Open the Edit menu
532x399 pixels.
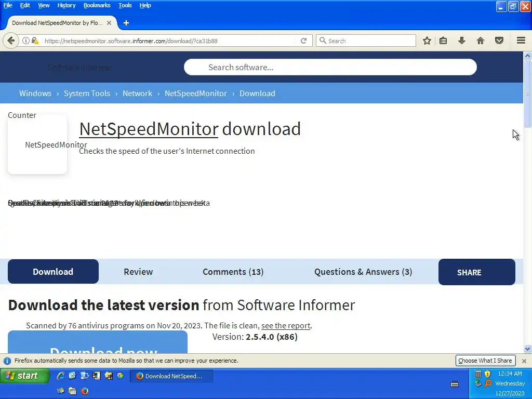[x=25, y=5]
